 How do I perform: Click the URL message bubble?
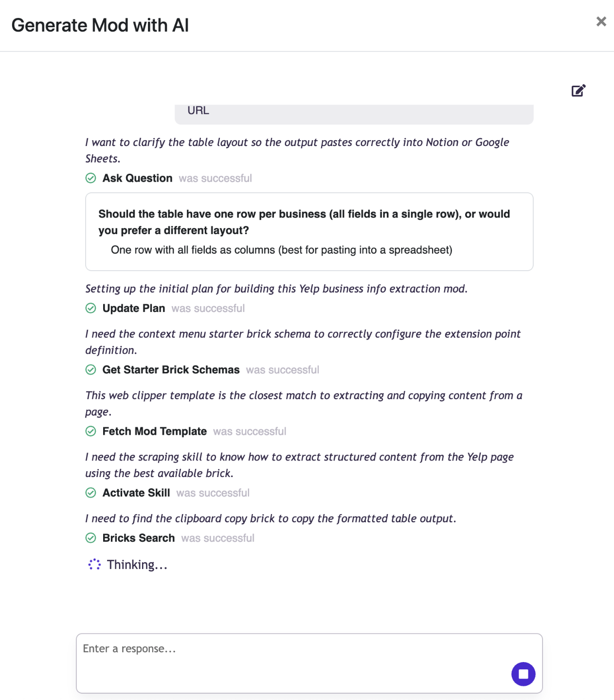354,112
